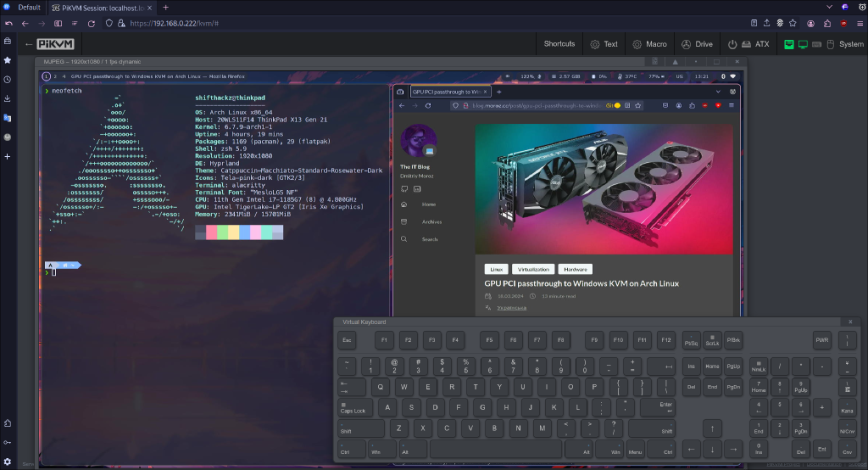Click the GPU graphics card header image

(604, 189)
